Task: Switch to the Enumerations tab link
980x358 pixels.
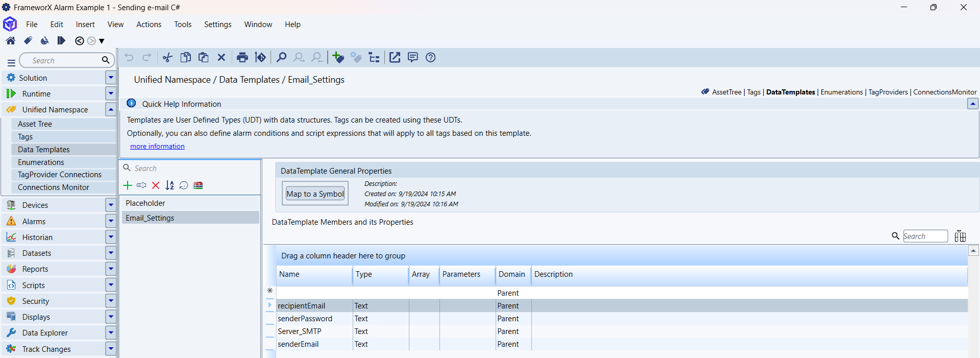Action: tap(841, 92)
